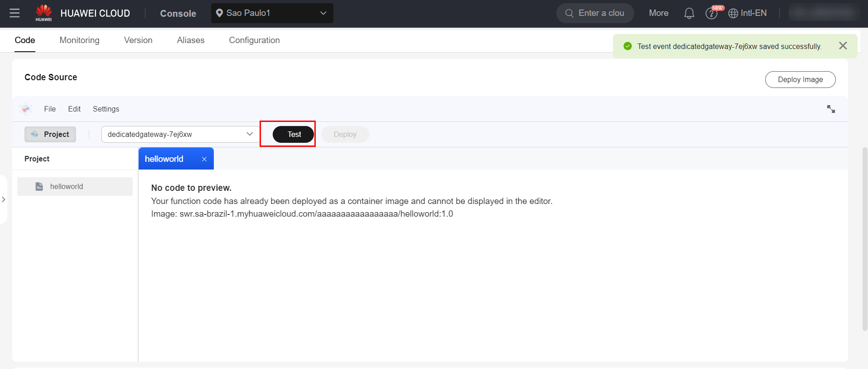This screenshot has height=369, width=868.
Task: Click the cloud service search field
Action: click(595, 13)
